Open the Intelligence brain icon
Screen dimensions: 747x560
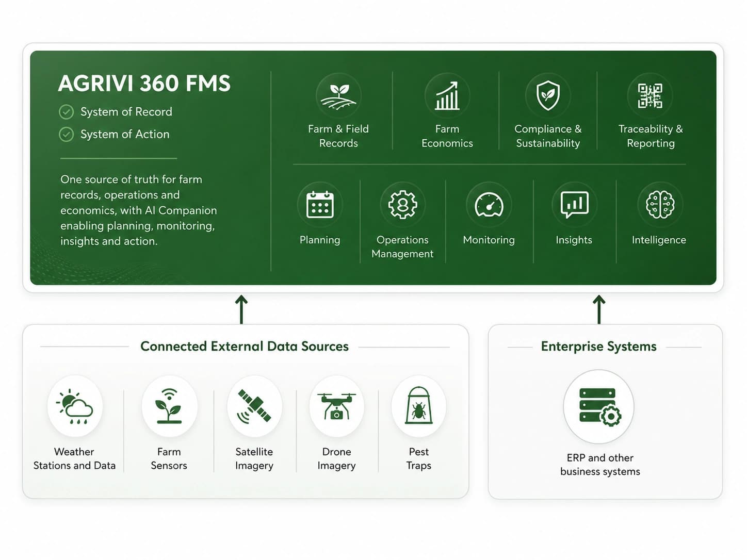660,205
